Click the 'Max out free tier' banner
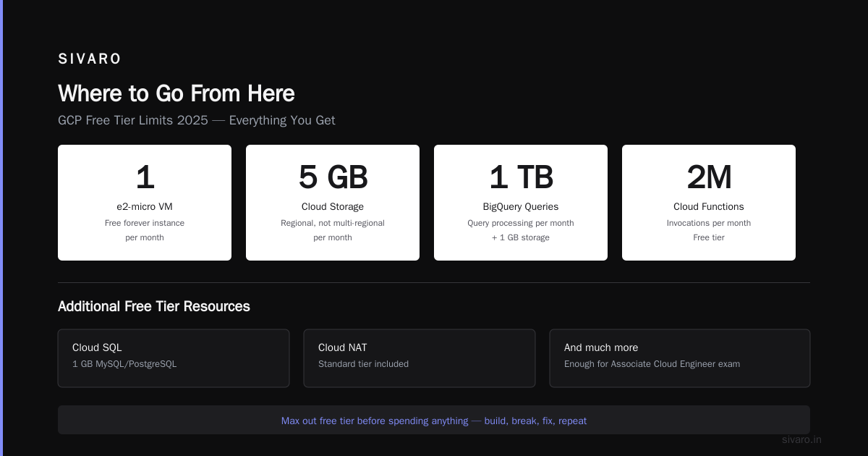 (434, 420)
